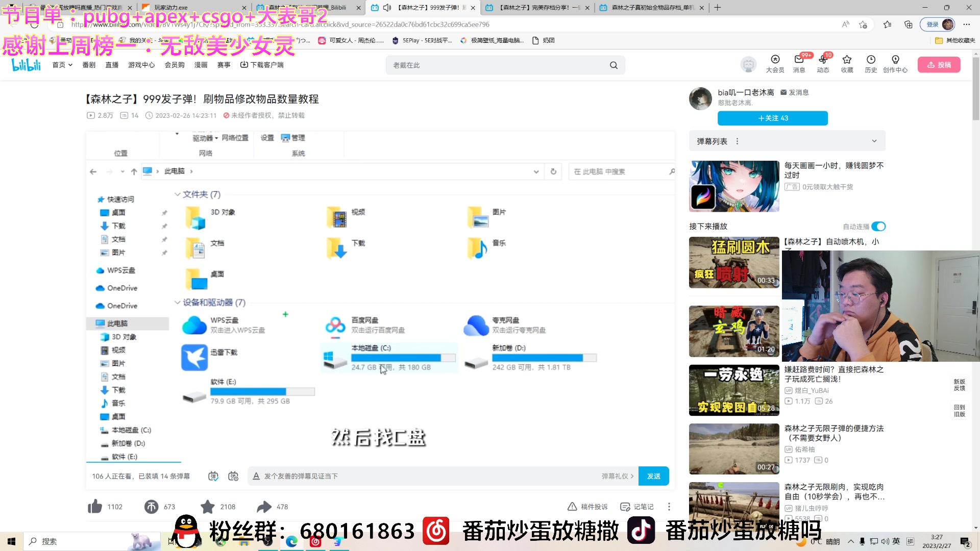
Task: Switch to the 森林之子真初始全物品存档 tab
Action: (x=651, y=8)
